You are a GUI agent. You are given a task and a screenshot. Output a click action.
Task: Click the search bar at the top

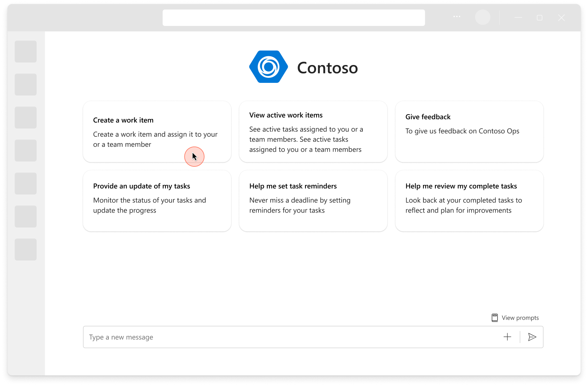tap(293, 17)
